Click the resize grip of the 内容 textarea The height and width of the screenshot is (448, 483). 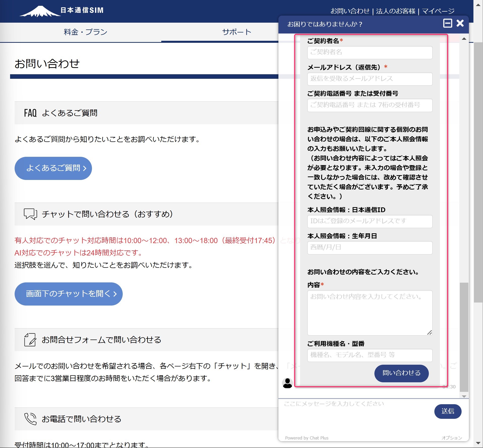click(430, 332)
